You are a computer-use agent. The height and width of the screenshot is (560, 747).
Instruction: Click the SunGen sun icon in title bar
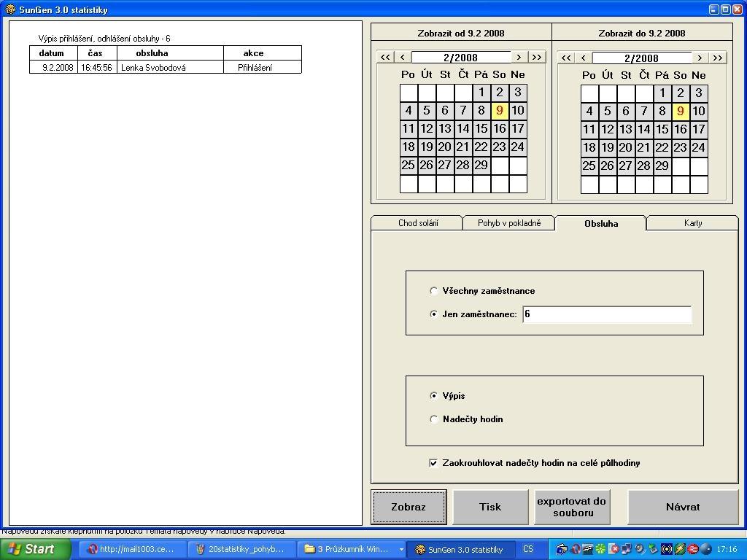10,9
